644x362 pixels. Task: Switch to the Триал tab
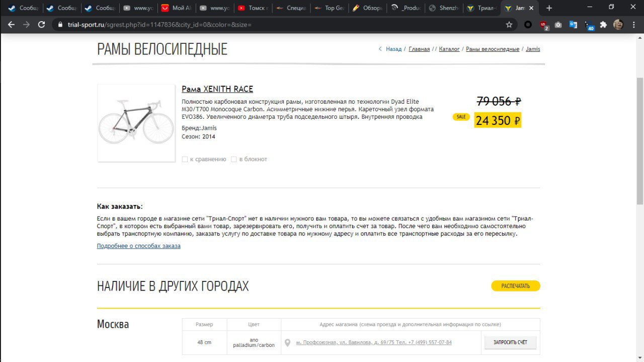tap(481, 8)
